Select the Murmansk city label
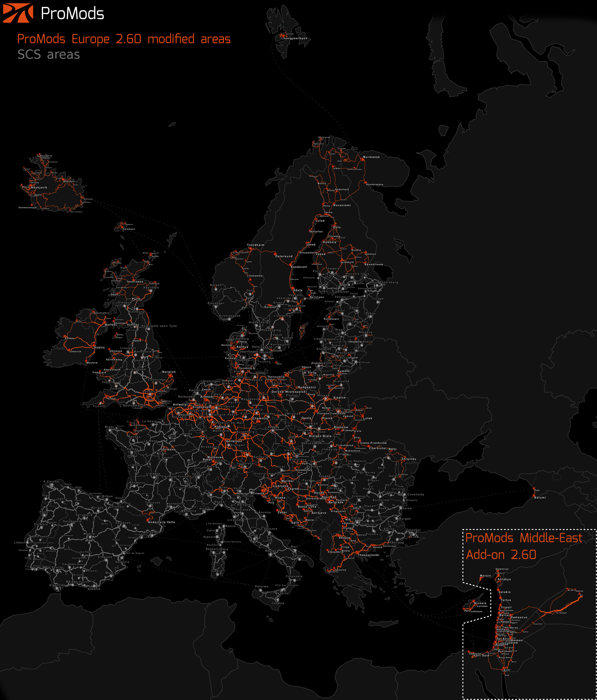 [x=371, y=157]
